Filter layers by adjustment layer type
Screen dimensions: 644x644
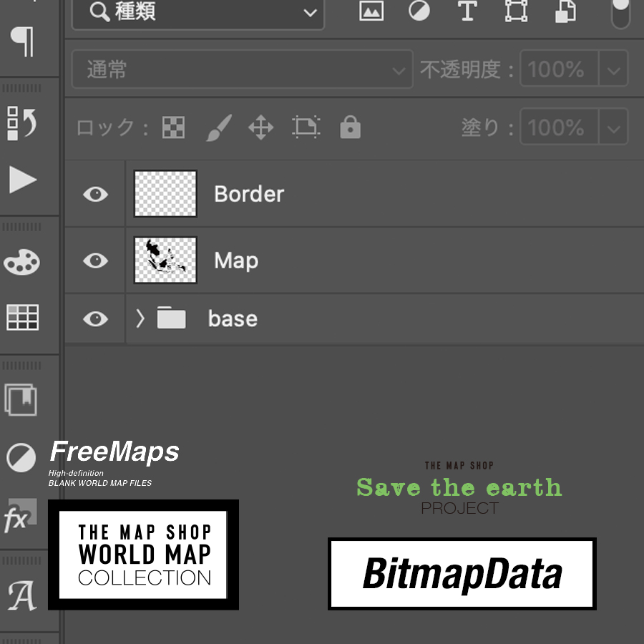[419, 11]
